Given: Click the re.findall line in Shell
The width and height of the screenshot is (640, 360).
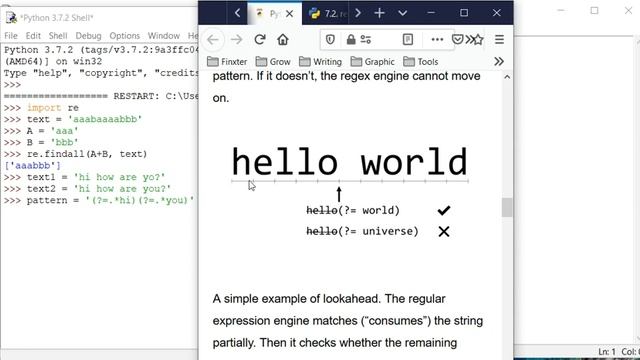Looking at the screenshot, I should point(76,154).
